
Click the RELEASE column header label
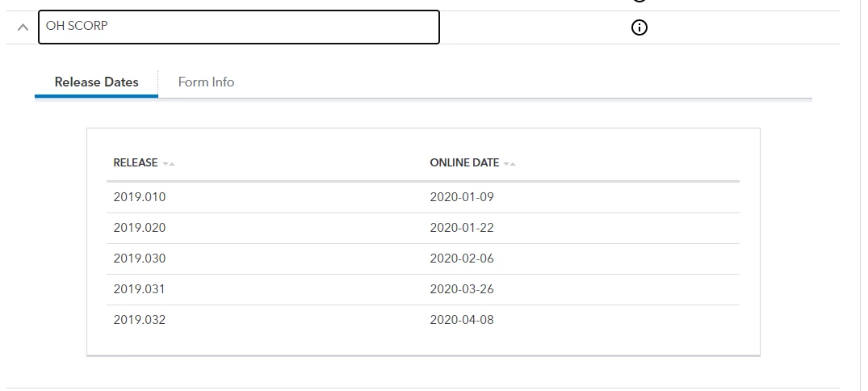pyautogui.click(x=136, y=163)
